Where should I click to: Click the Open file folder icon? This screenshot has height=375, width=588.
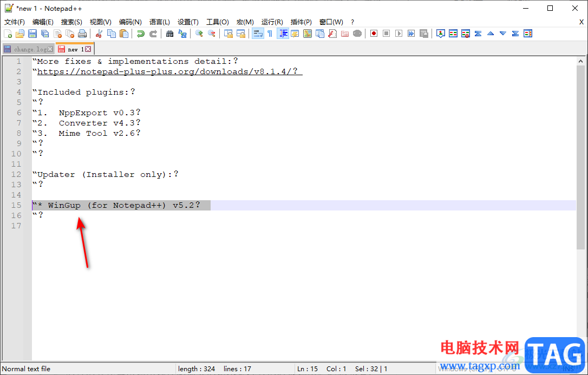tap(20, 34)
